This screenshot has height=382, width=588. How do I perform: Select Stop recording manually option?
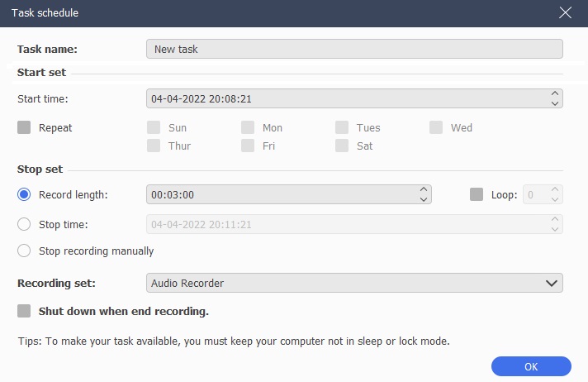pos(24,251)
